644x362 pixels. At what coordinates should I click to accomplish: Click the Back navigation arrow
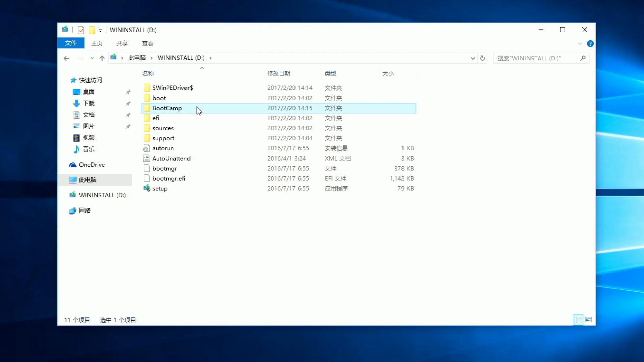[x=66, y=58]
